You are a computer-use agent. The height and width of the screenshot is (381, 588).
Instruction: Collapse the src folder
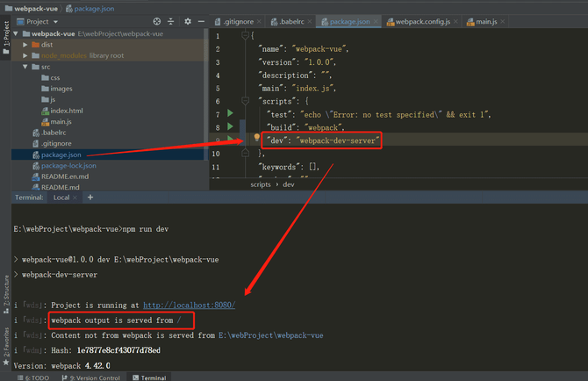(x=25, y=67)
